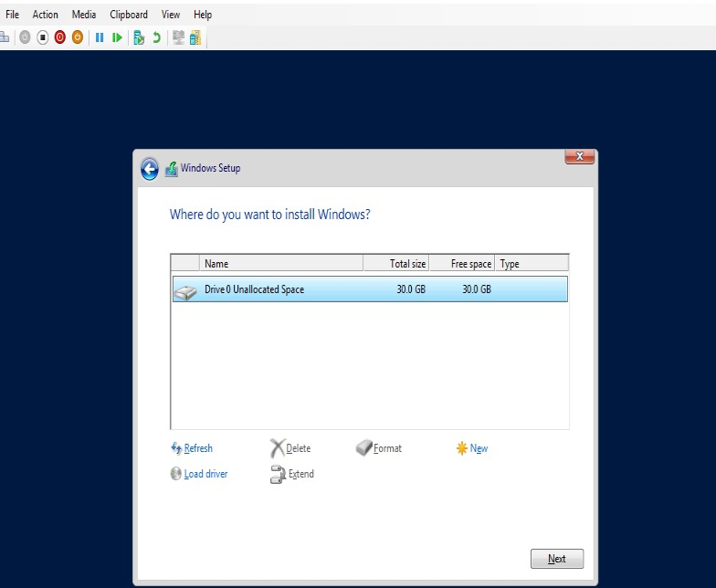Screen dimensions: 716x588
Task: Click the Delete X icon
Action: point(278,448)
